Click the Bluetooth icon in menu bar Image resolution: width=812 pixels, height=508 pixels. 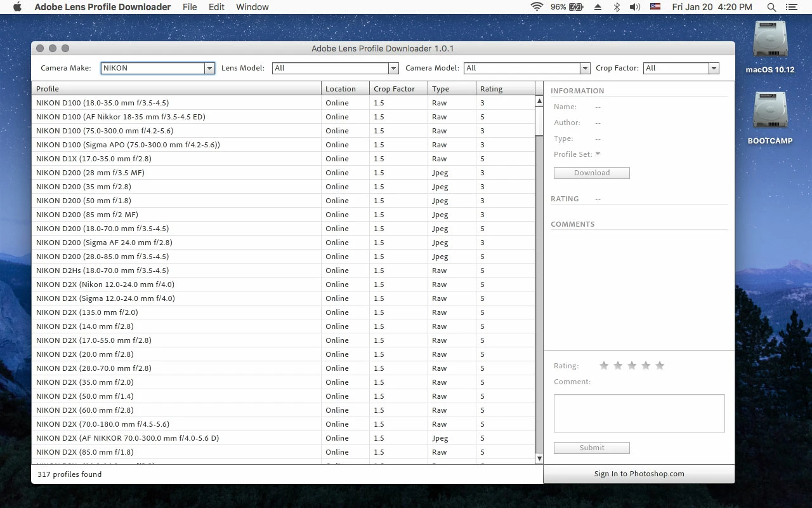[616, 7]
